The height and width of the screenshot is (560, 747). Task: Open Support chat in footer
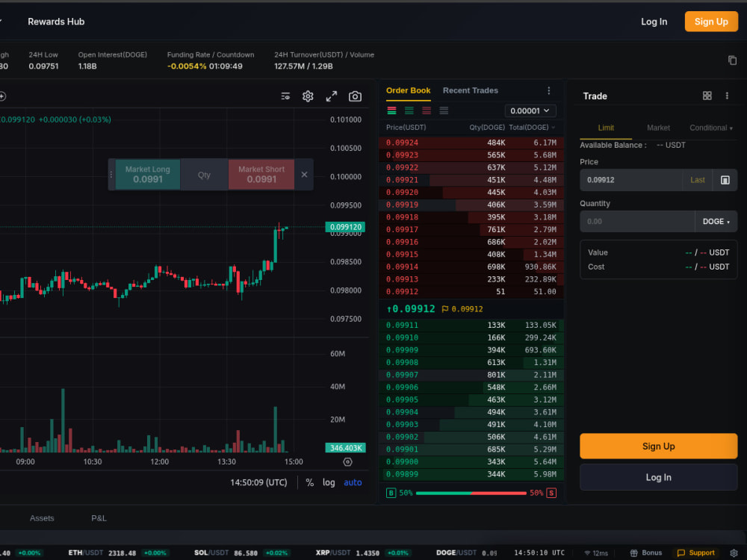click(x=696, y=553)
